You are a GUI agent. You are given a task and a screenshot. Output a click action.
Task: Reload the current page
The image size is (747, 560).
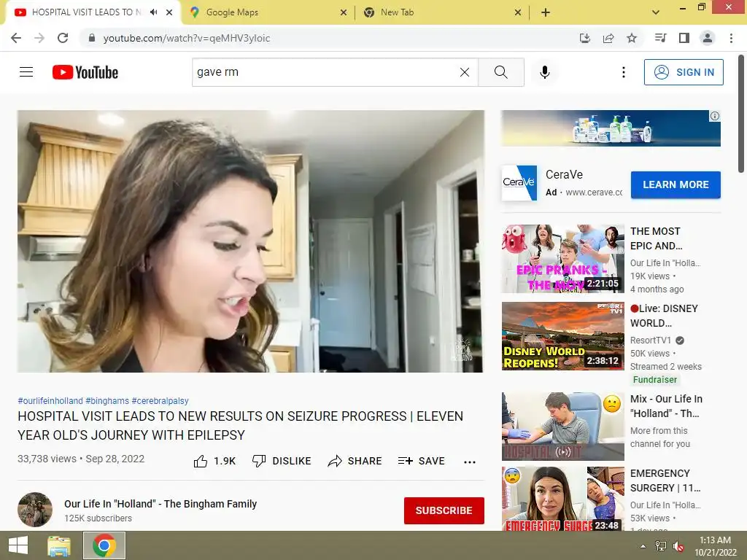point(63,38)
